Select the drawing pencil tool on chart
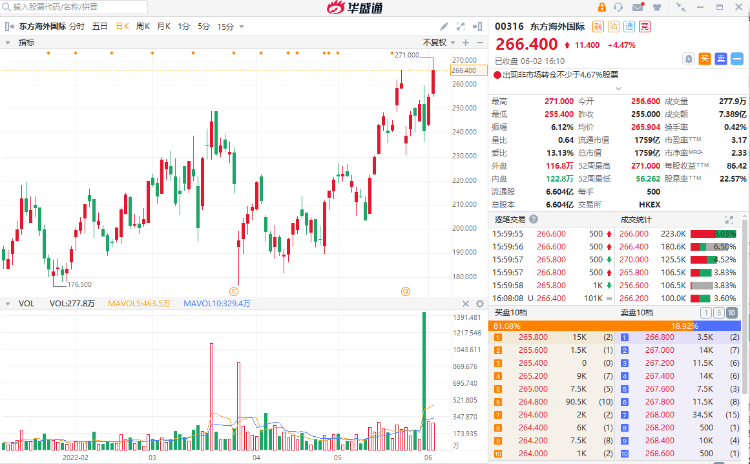The image size is (750, 464). point(444,26)
